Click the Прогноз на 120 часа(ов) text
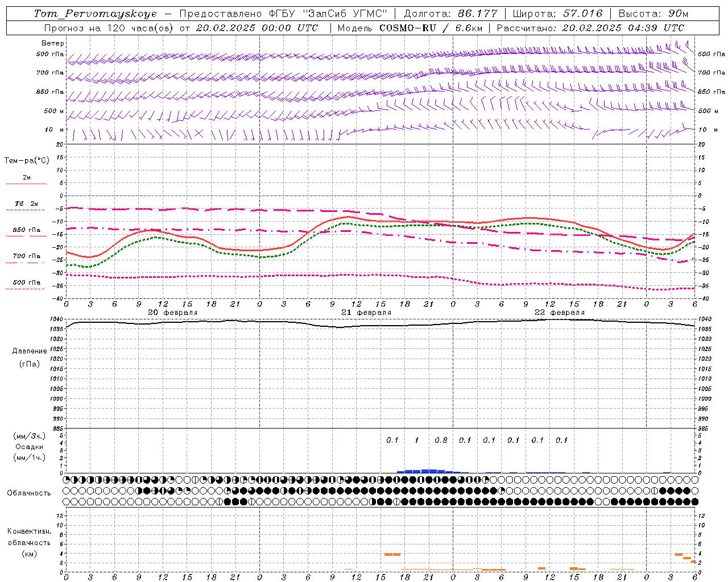 coord(109,28)
